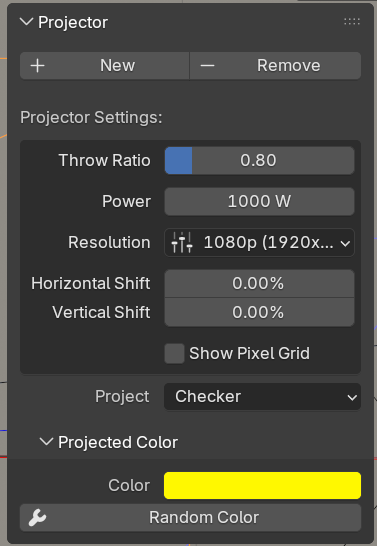Collapse the Projector panel chevron

click(26, 22)
